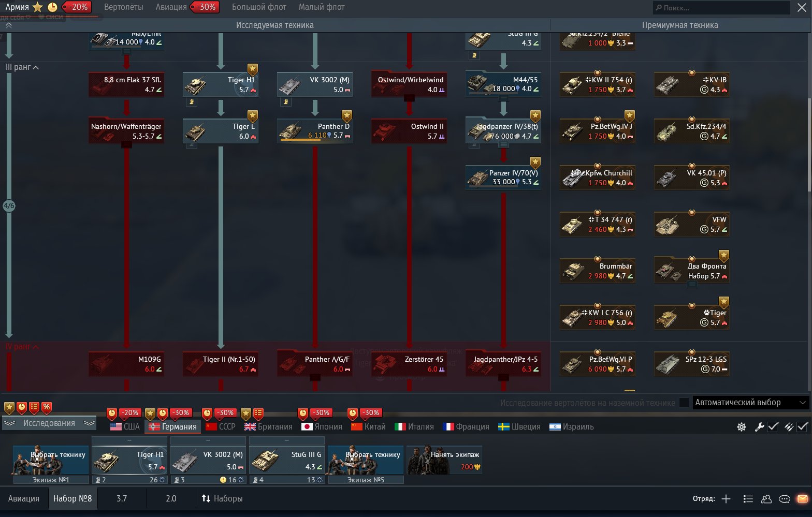
Task: Open the Наборы presets button
Action: (222, 499)
